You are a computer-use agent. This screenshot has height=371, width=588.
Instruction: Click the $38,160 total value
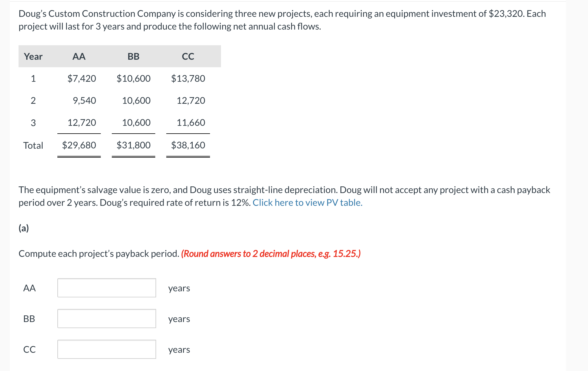coord(188,145)
